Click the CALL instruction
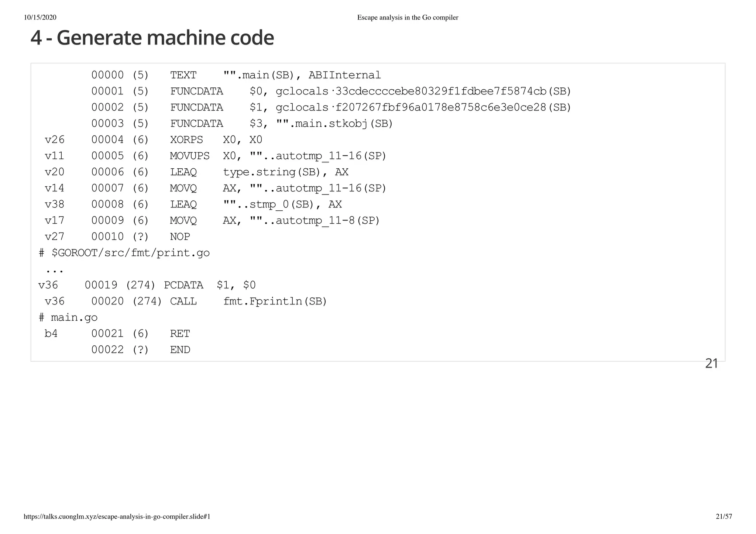The image size is (756, 534). (183, 301)
